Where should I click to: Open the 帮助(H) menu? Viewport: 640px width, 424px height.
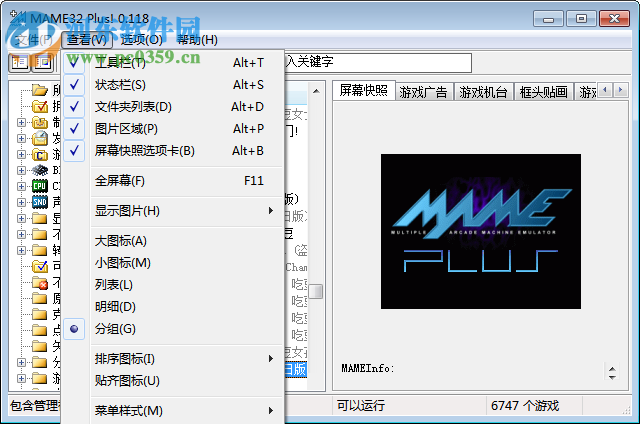click(x=197, y=40)
